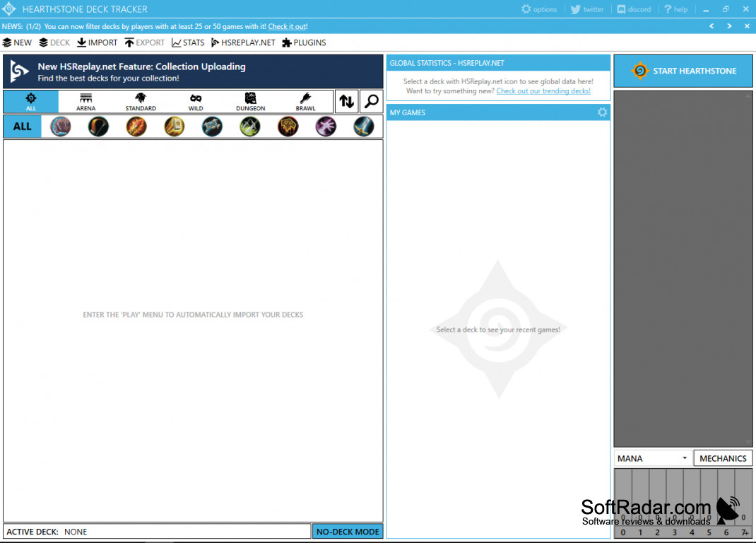Open the Plugins menu
This screenshot has height=543, width=756.
coord(304,42)
